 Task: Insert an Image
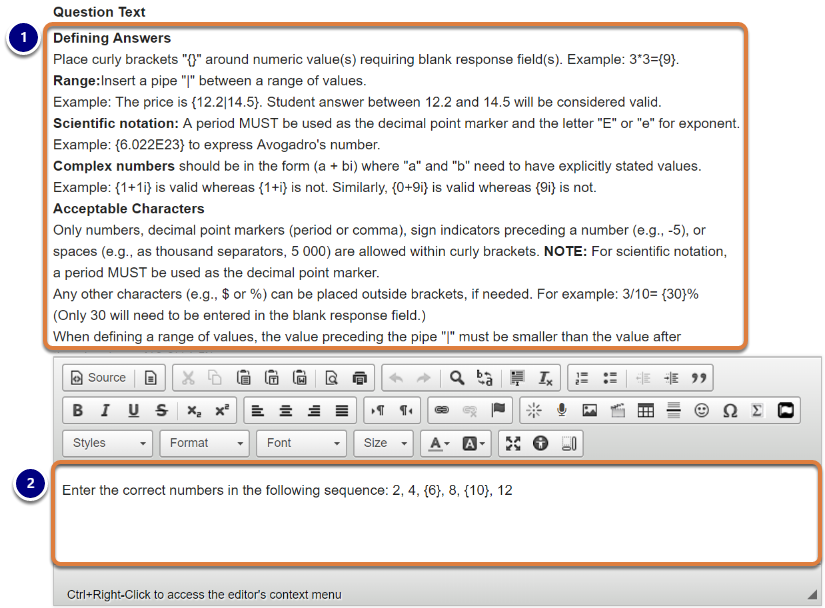pos(590,410)
